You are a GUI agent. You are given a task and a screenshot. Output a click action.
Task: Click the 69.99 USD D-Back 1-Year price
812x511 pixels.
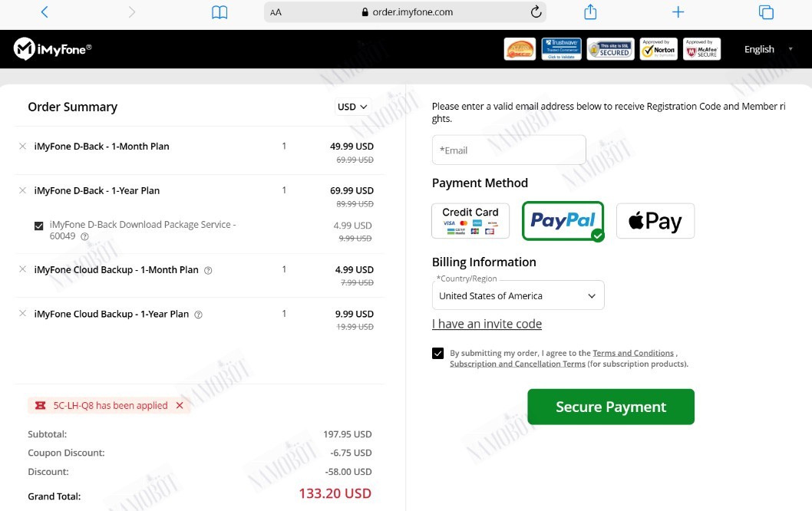(352, 190)
